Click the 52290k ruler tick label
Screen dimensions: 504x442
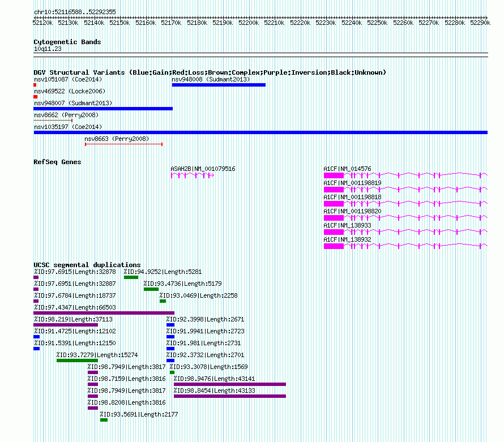tap(480, 23)
